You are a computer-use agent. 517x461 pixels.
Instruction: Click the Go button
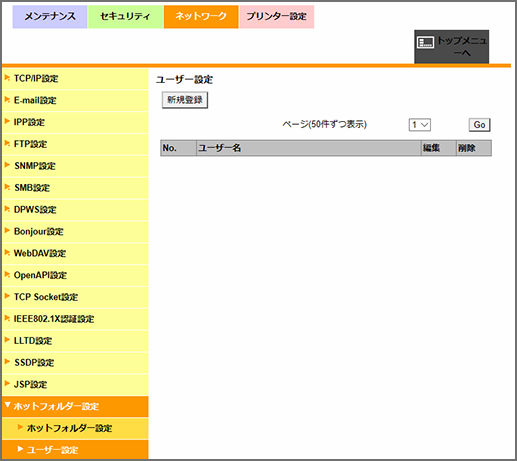[479, 125]
